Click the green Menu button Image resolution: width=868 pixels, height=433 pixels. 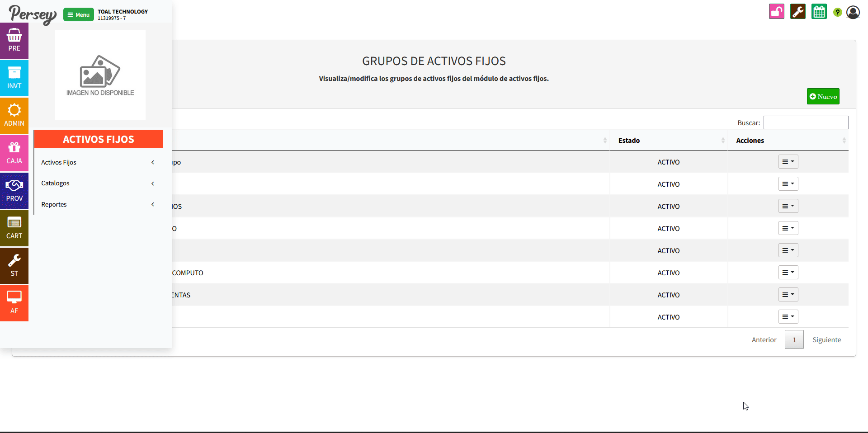click(x=79, y=14)
